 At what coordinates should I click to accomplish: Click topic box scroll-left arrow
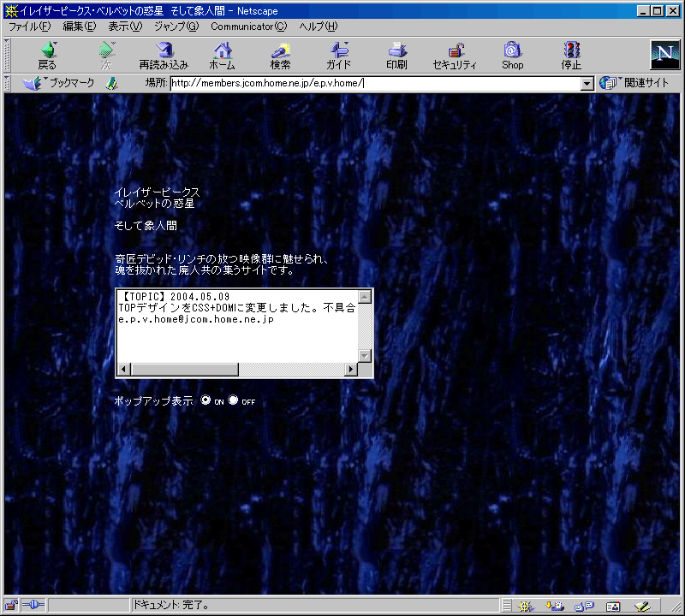click(x=124, y=370)
